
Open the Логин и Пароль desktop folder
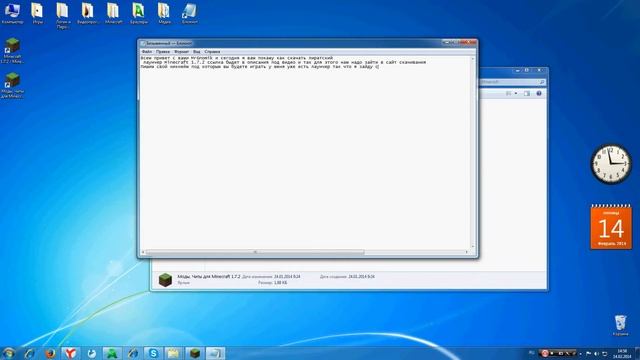[x=62, y=16]
